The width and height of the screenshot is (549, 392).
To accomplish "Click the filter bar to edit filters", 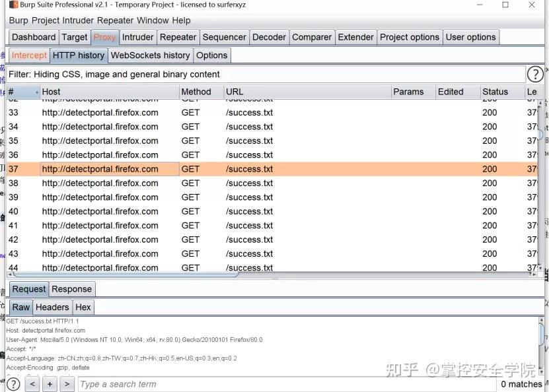I will point(266,75).
